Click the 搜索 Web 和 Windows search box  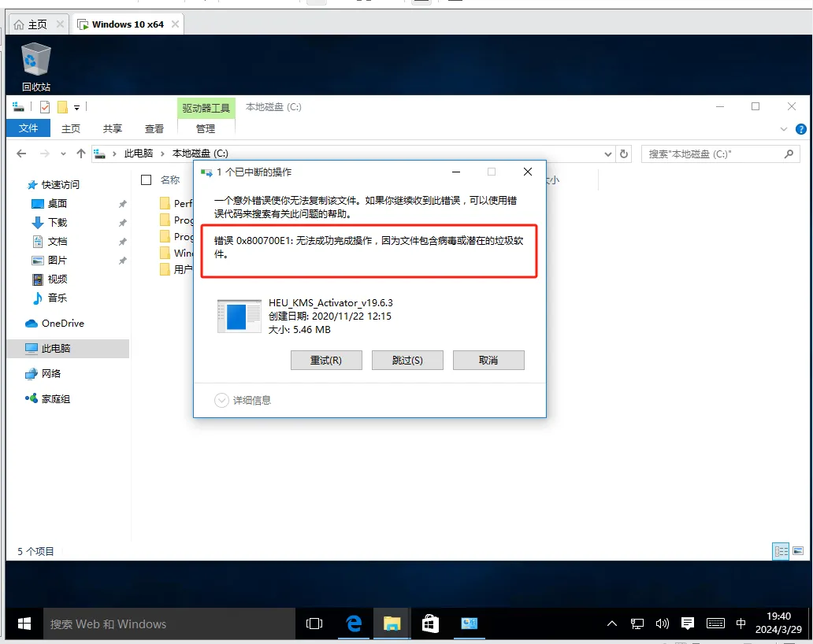point(169,624)
